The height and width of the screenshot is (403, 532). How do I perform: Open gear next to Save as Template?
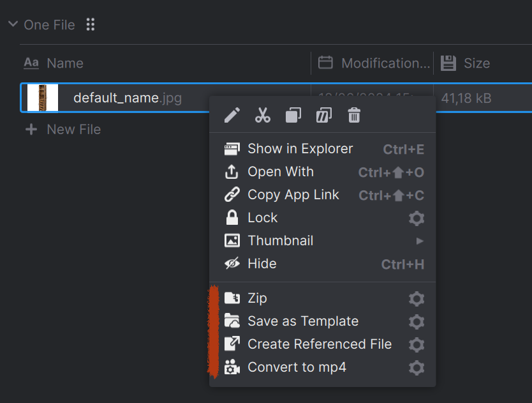[416, 322]
